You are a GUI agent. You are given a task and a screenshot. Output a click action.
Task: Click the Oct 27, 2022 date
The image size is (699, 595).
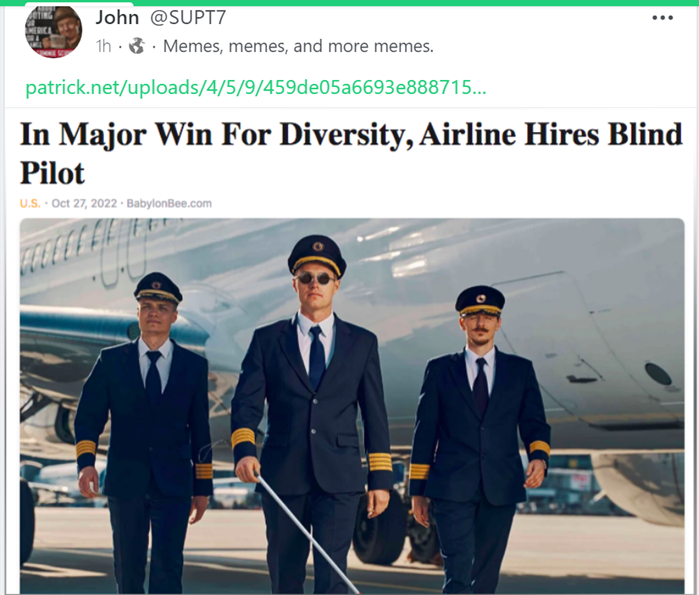pyautogui.click(x=84, y=204)
